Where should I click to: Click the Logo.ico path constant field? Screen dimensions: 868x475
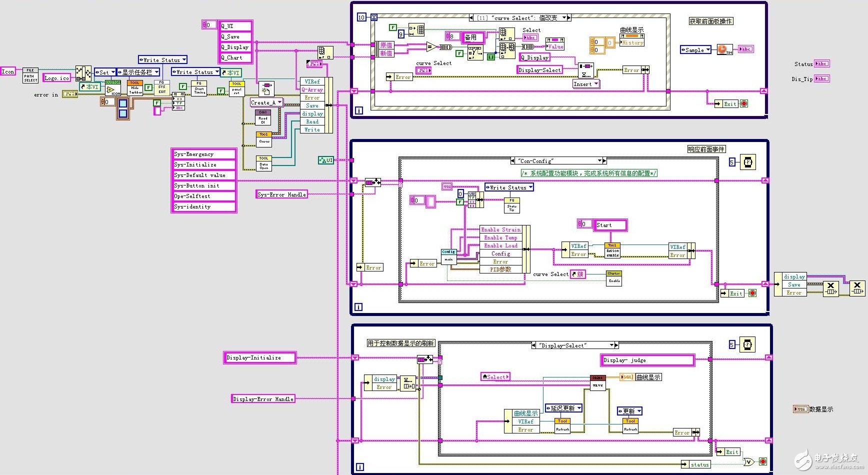(x=57, y=78)
